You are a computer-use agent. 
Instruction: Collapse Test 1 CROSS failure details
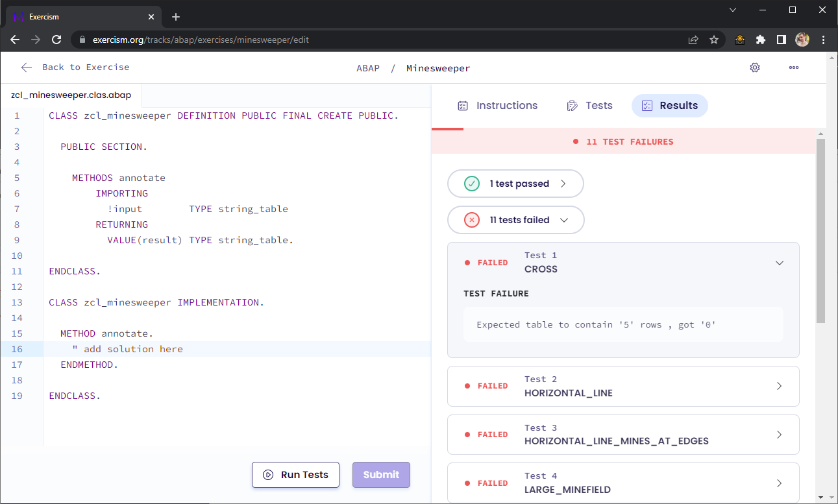pyautogui.click(x=780, y=263)
